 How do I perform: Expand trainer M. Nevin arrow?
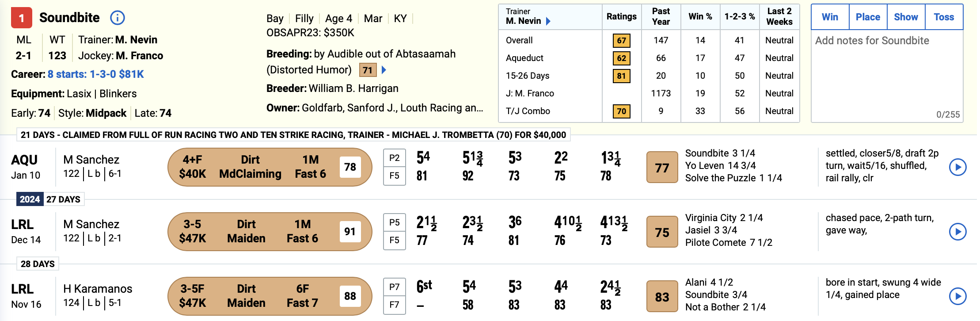[548, 21]
